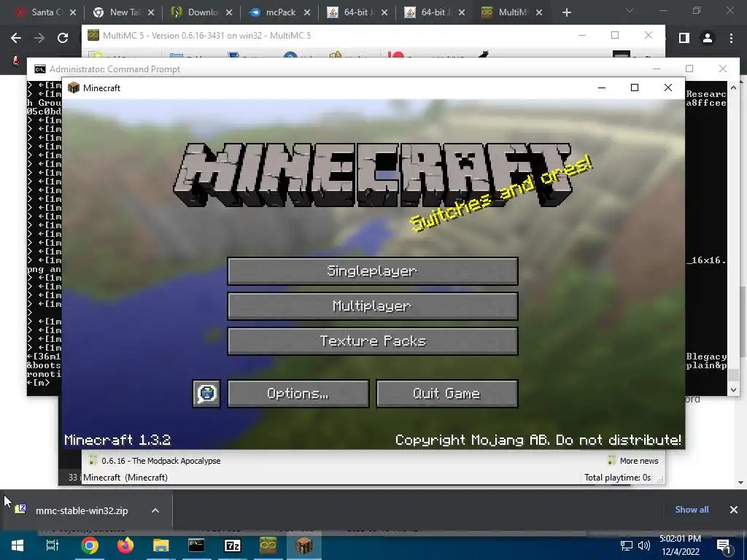Close the mcPack browser tab
The image size is (747, 560).
pyautogui.click(x=307, y=12)
